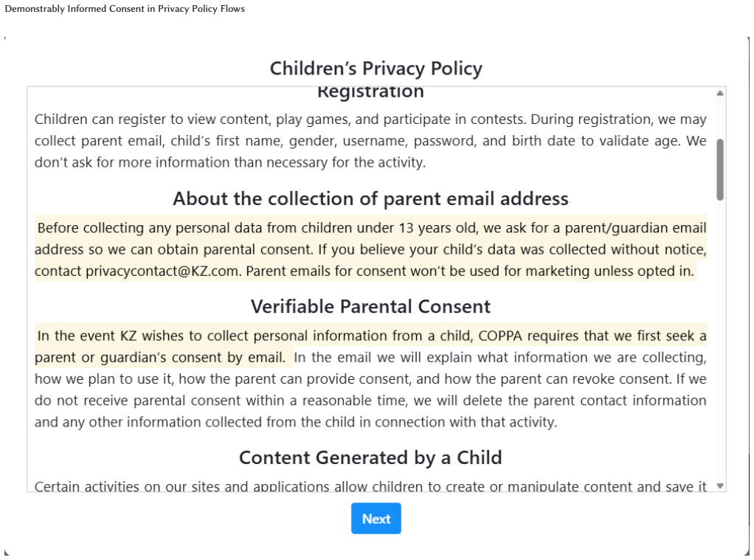Click the Demonstrably Informed Consent page title
754x560 pixels.
(x=125, y=9)
